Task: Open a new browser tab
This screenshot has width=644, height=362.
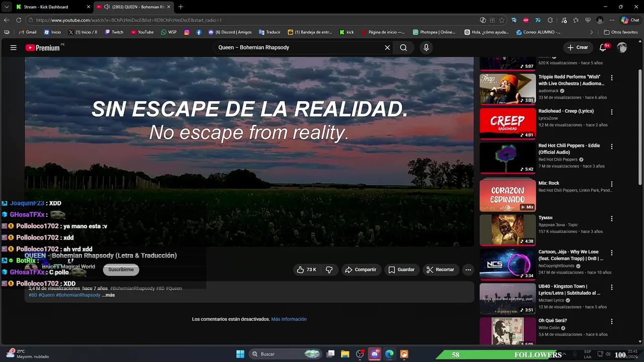Action: tap(181, 7)
